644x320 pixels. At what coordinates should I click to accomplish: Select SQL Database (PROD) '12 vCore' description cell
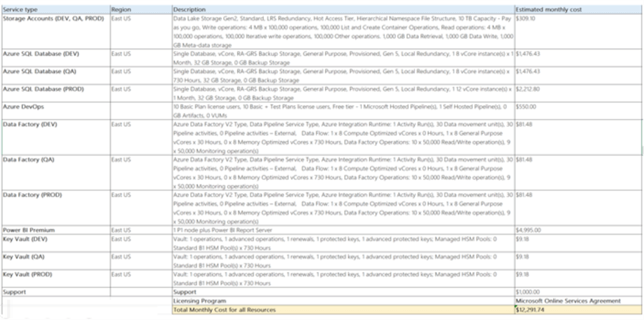(x=343, y=93)
